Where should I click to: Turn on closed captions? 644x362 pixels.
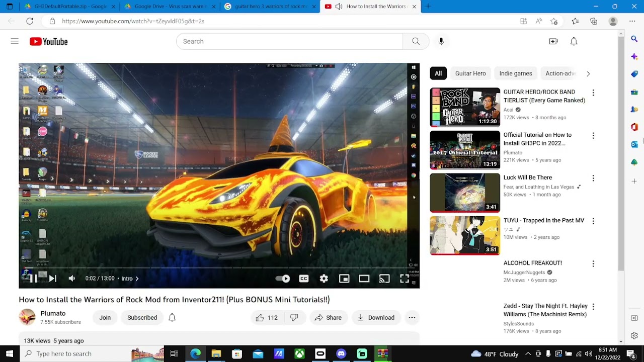point(304,279)
